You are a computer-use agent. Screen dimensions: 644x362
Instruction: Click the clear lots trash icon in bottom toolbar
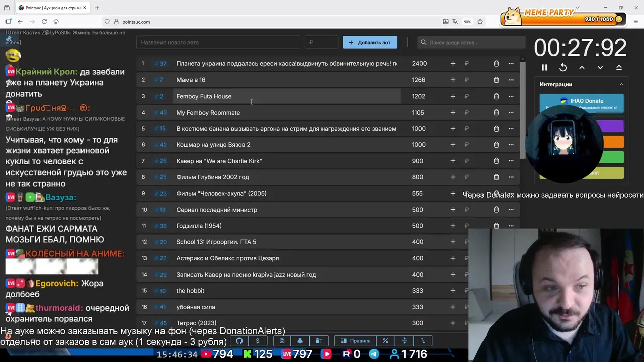pos(319,341)
